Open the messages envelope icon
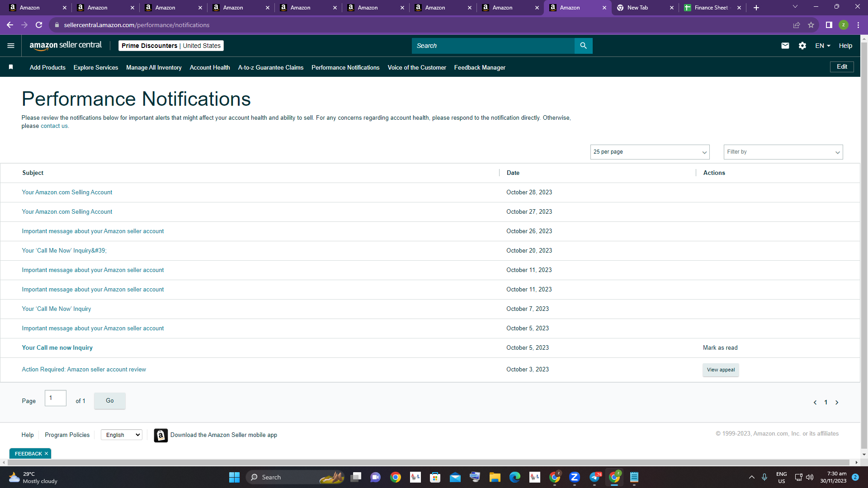The height and width of the screenshot is (488, 868). (x=785, y=46)
